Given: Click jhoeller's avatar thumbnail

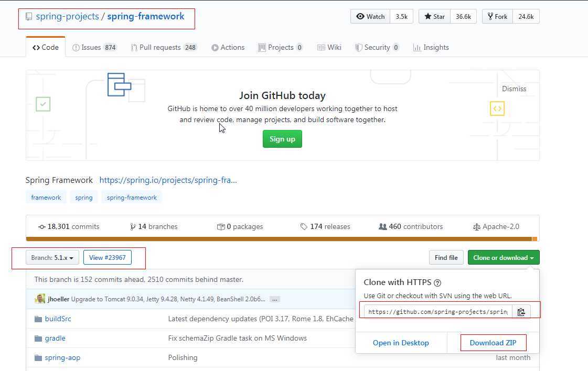Looking at the screenshot, I should tap(40, 299).
